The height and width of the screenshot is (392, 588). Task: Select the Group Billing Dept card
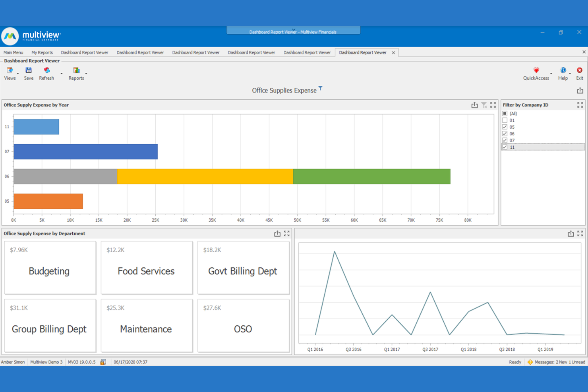[x=50, y=326]
